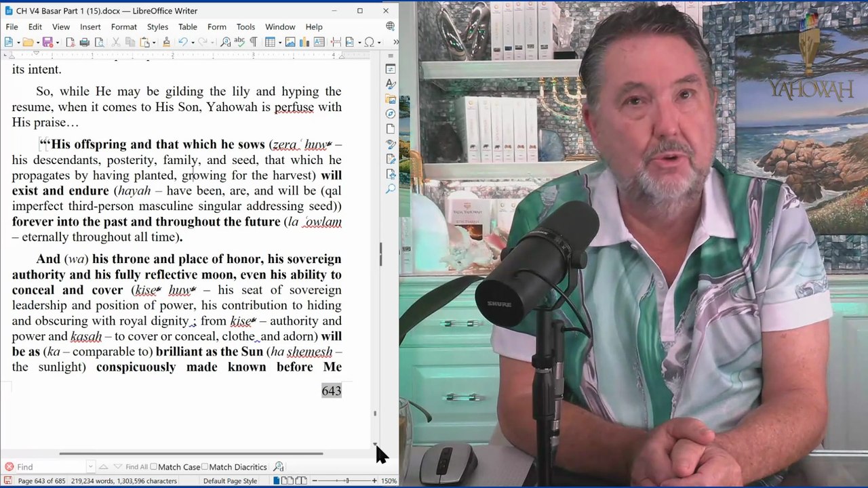Open sidebar Page deck icon

coord(391,129)
